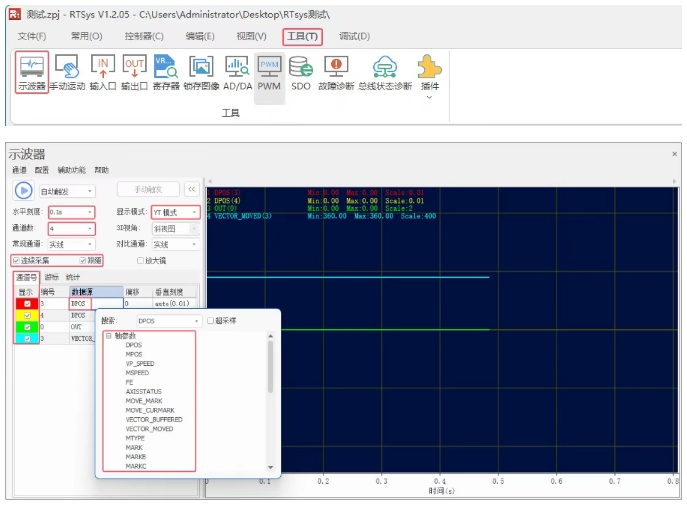Open the 输出口 output port tool
Image resolution: width=687 pixels, height=505 pixels.
point(134,72)
